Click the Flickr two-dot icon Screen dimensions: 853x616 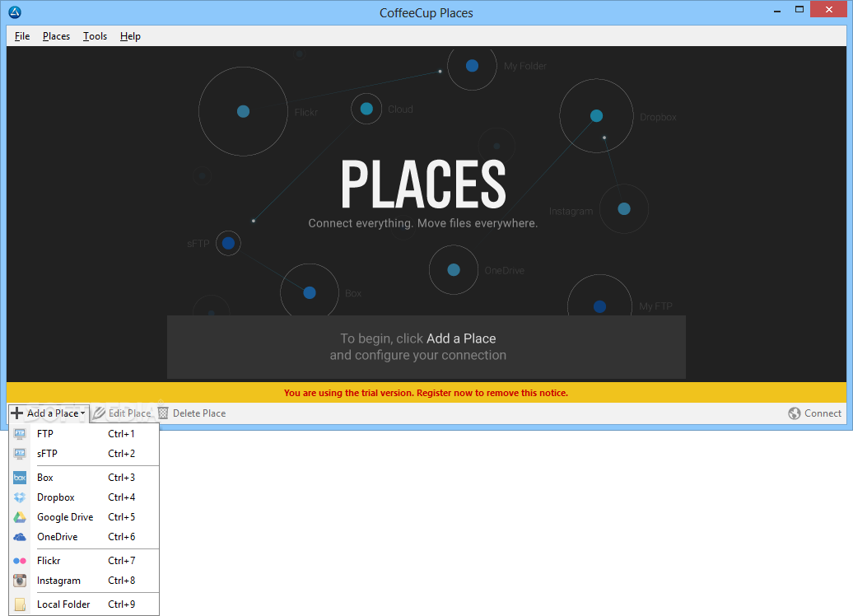[20, 561]
